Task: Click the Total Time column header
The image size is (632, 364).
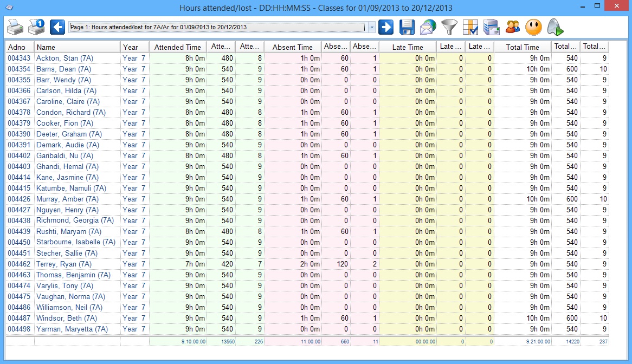Action: tap(523, 47)
